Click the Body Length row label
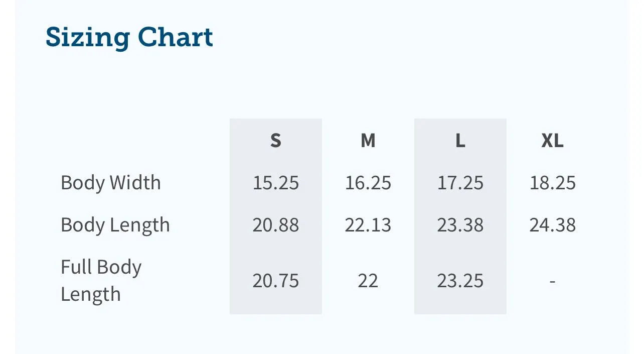This screenshot has width=644, height=354. click(115, 224)
